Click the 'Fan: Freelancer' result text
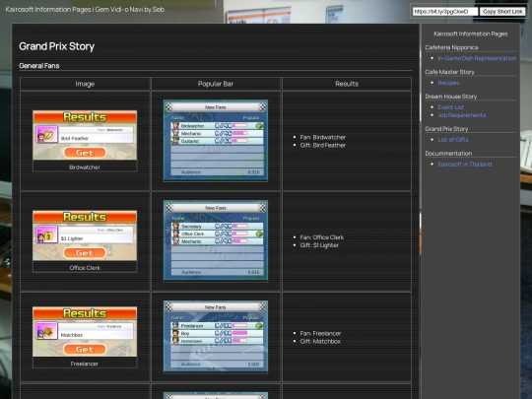Screen dimensions: 532x399 tap(320, 334)
